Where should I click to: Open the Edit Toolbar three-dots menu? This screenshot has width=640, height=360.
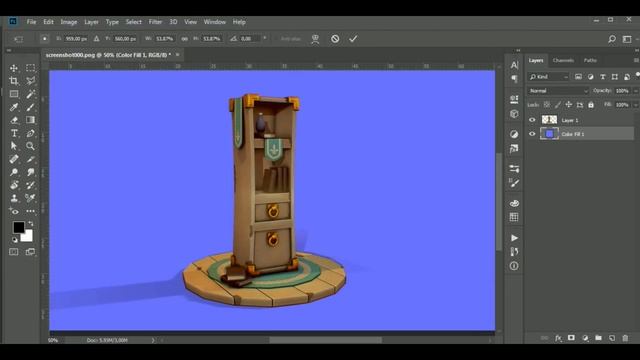tap(30, 211)
